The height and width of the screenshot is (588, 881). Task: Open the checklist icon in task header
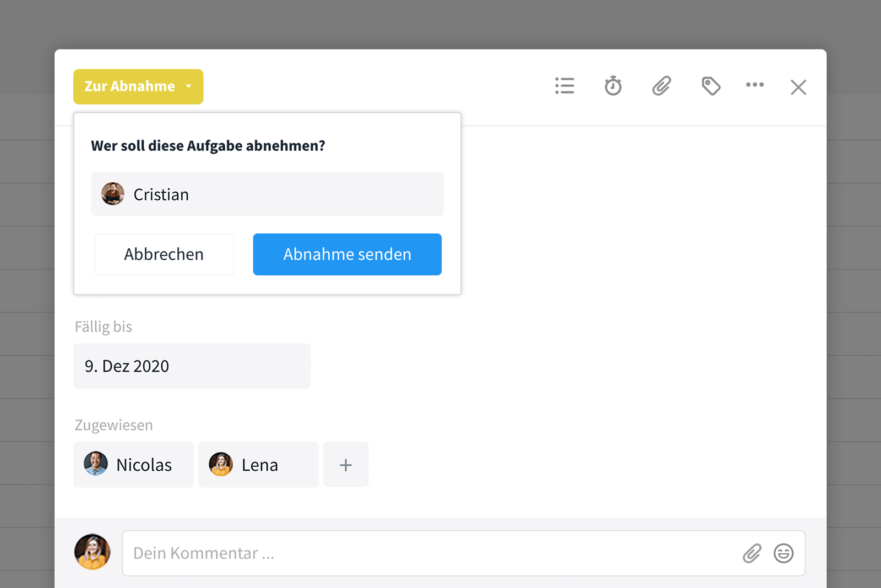coord(564,86)
